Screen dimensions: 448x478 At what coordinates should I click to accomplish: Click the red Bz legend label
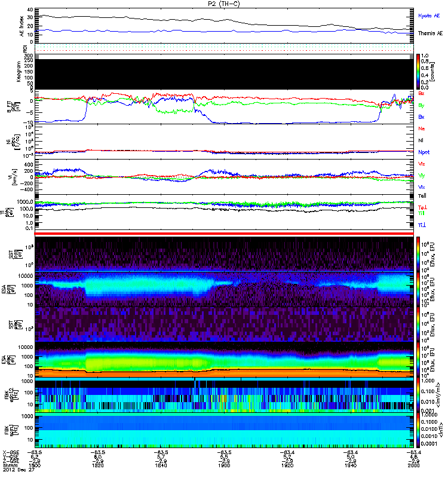tap(421, 93)
